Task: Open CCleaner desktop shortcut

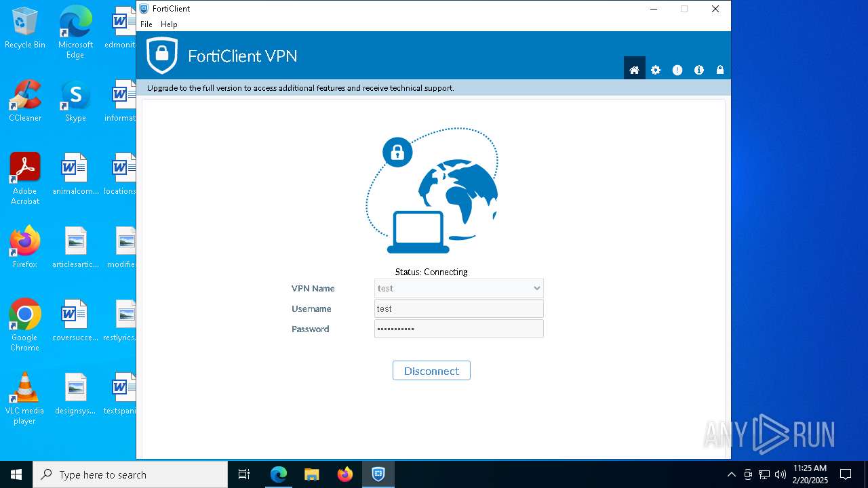Action: (x=25, y=102)
